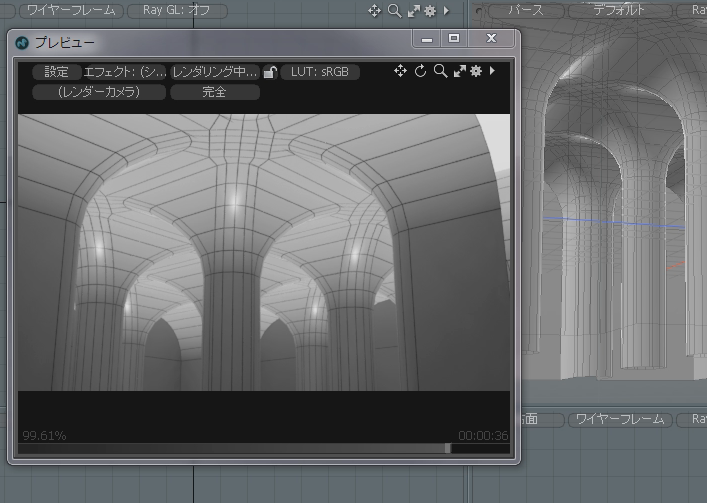Click the magnifier icon in main viewport header

394,10
